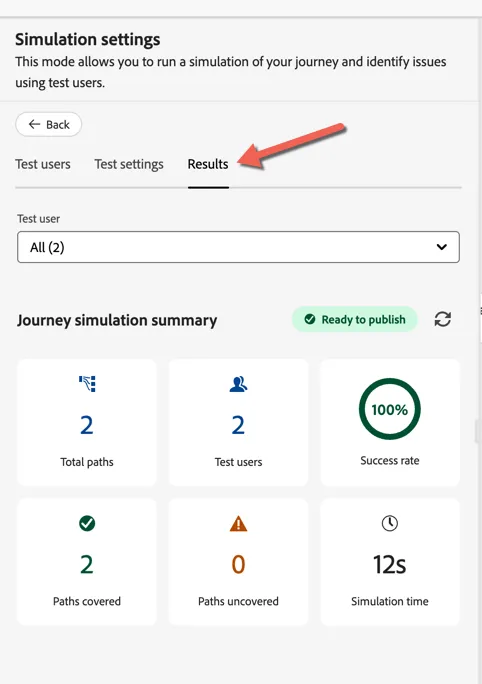Click the Simulation time label

(x=390, y=601)
